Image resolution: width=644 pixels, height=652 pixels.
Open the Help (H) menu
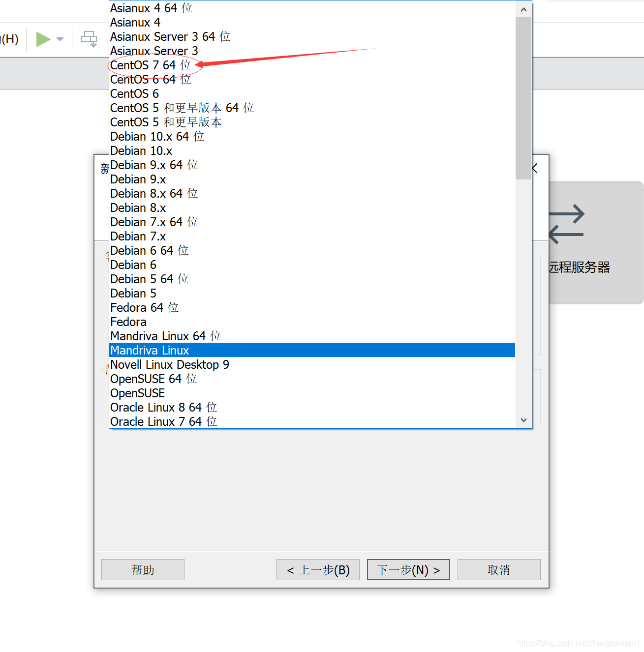[9, 39]
